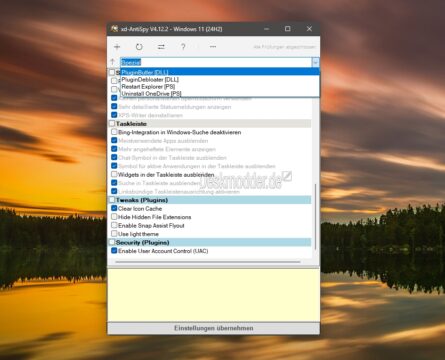Click the up arrow beside the combo box

coord(113,62)
